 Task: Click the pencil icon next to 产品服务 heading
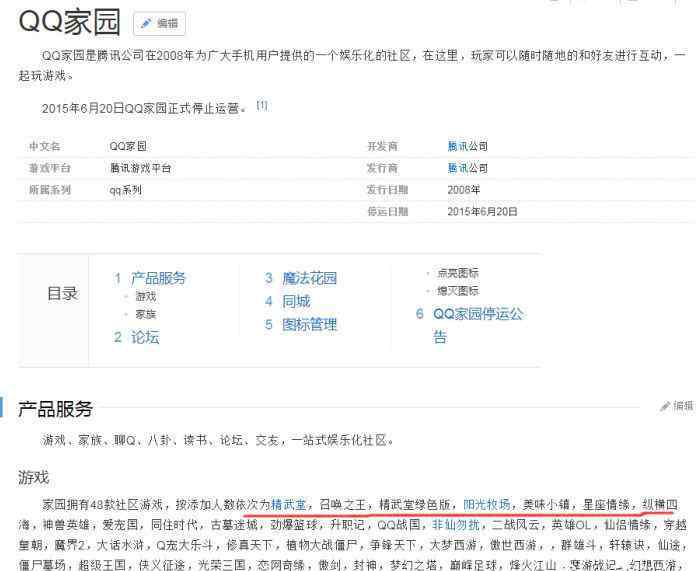[665, 406]
